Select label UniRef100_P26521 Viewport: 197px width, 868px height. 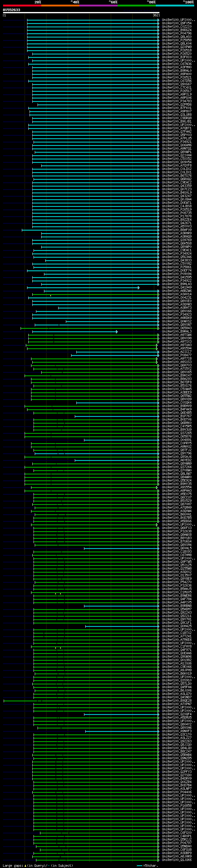pyautogui.click(x=177, y=78)
